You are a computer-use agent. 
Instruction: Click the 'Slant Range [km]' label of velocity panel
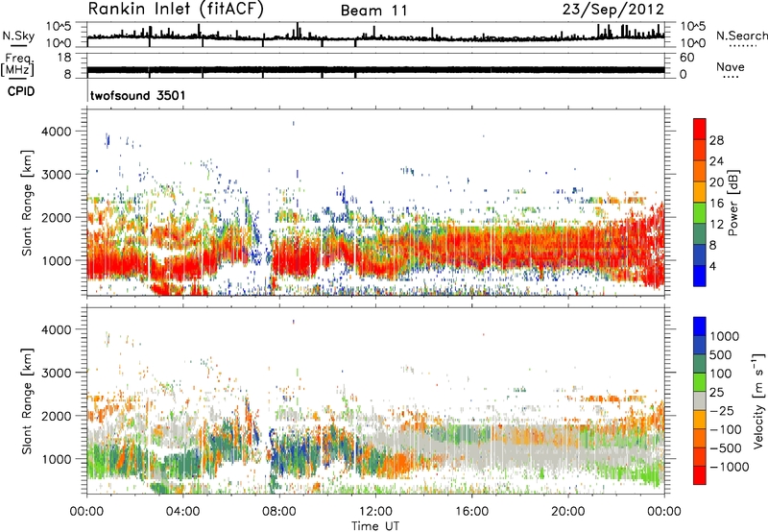click(x=27, y=400)
